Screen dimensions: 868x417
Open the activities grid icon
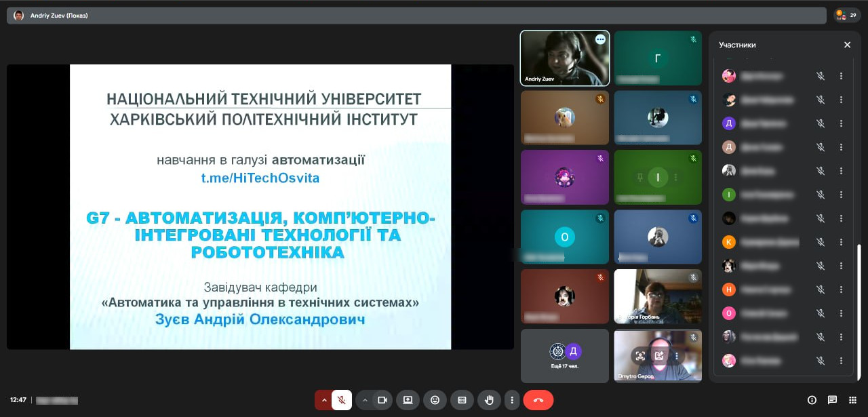click(852, 400)
